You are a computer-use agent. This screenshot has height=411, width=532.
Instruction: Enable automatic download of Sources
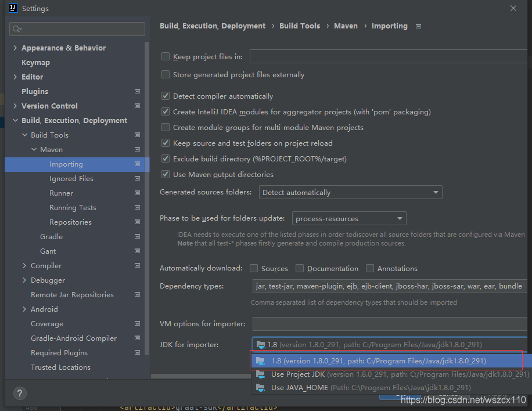254,268
